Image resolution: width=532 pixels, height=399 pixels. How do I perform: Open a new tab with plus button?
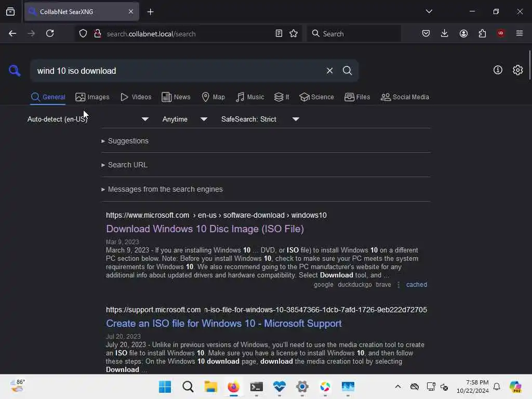pos(150,12)
